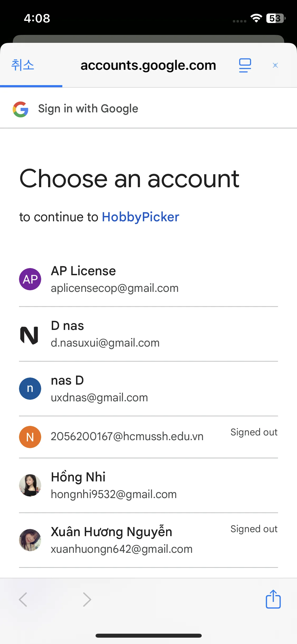Tap Xuân Hương Nguyễn's profile photo
Viewport: 297px width, 644px height.
(x=30, y=540)
